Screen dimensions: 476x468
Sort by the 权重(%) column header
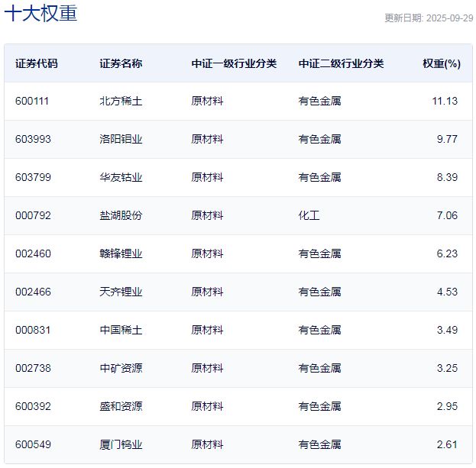(441, 63)
